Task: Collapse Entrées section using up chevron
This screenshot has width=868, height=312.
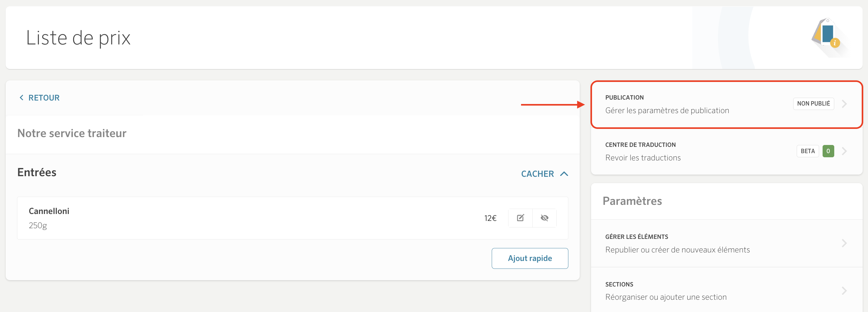Action: click(x=564, y=174)
